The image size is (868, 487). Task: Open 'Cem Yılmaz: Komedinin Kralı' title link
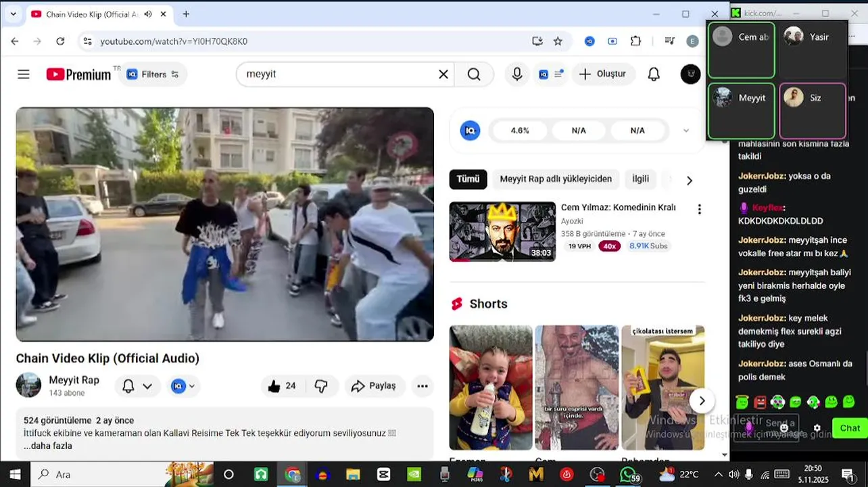[619, 208]
